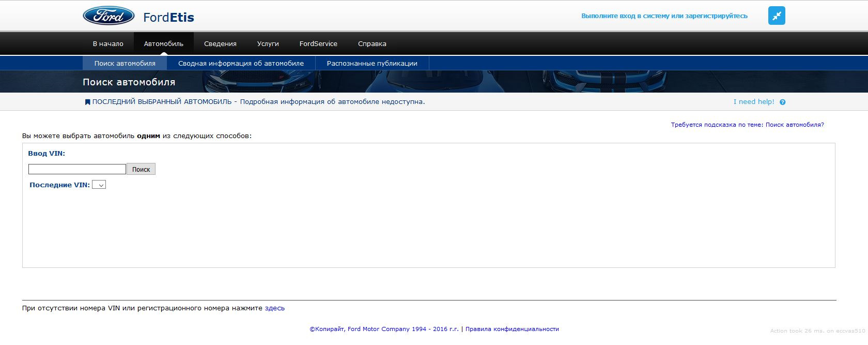868x345 pixels.
Task: Click the help question mark icon
Action: click(x=782, y=102)
